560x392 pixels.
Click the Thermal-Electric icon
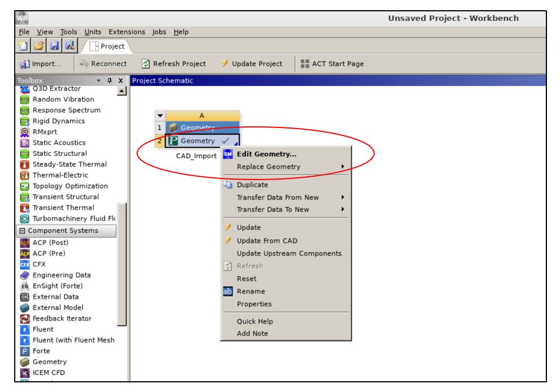tap(24, 175)
